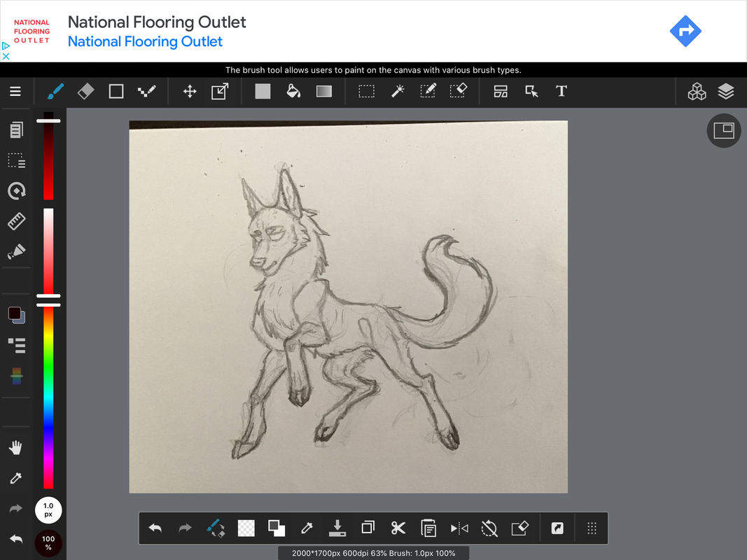Select the Hand pan tool
747x560 pixels.
15,447
